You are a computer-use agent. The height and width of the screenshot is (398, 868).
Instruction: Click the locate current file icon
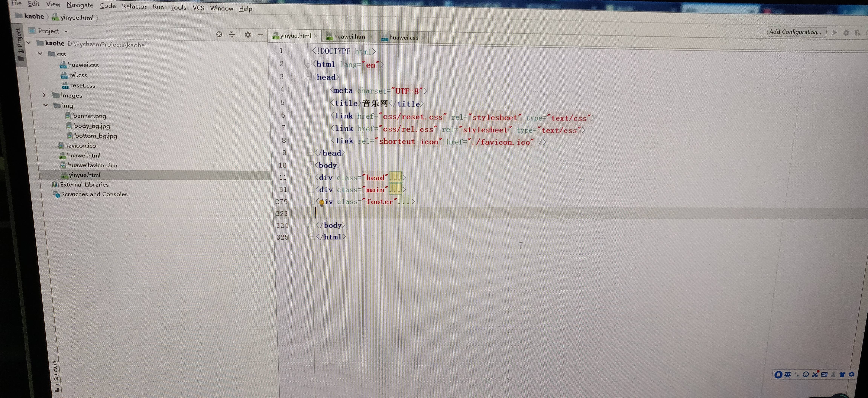tap(219, 34)
